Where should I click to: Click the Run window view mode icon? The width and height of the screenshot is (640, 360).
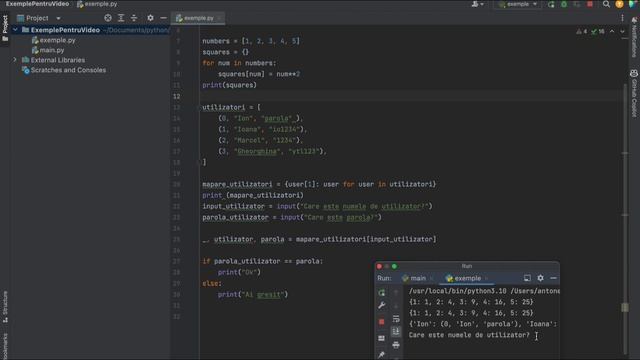(527, 278)
